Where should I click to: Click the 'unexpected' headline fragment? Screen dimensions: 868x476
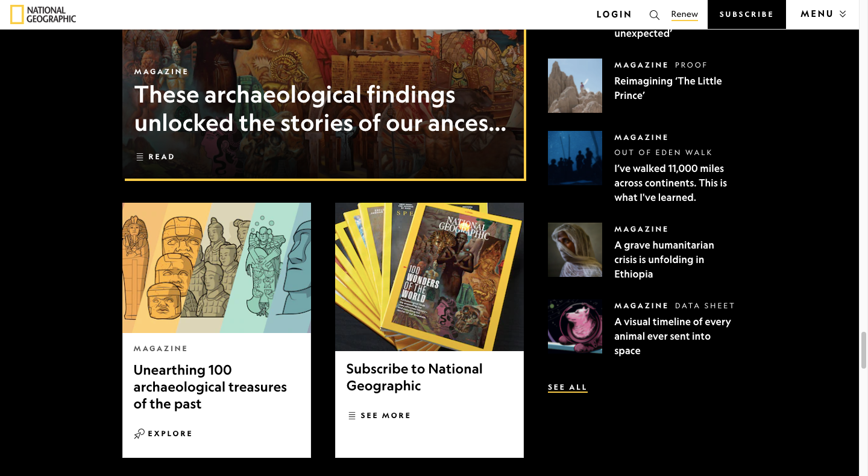pos(643,34)
